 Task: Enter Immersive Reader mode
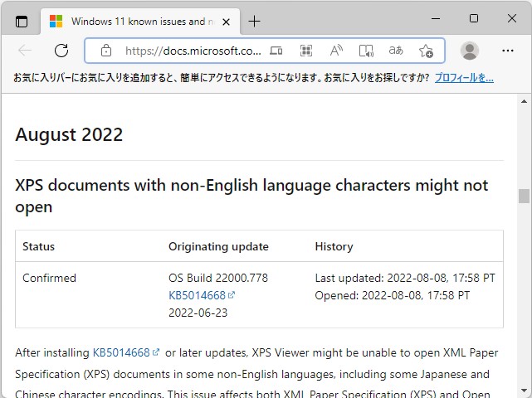click(366, 51)
